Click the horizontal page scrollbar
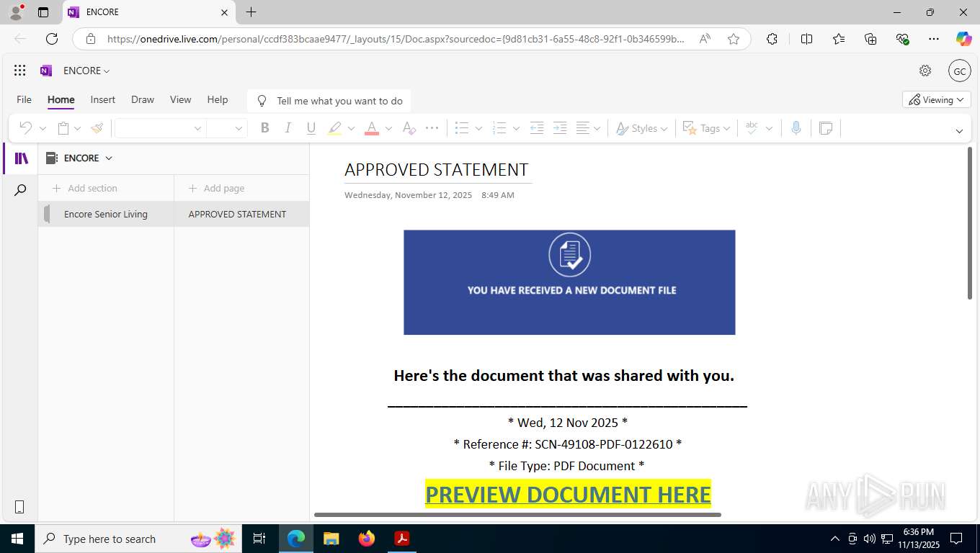Screen dimensions: 980x553 (x=517, y=515)
